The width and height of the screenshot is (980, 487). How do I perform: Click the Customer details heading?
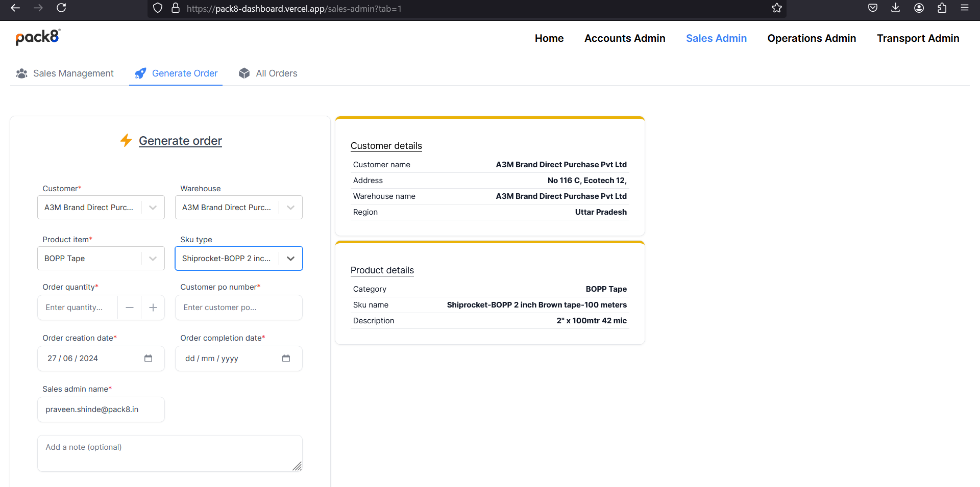pos(386,146)
